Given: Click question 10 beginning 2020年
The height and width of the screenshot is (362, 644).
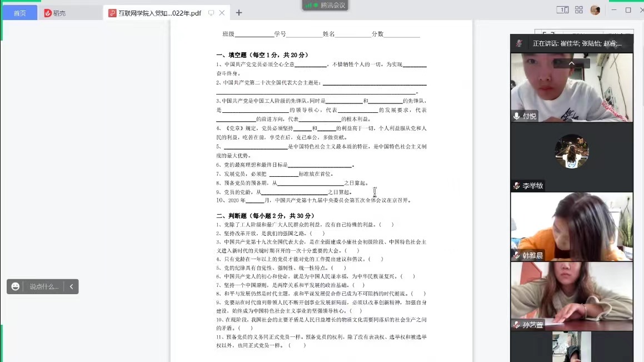Looking at the screenshot, I should [x=314, y=201].
